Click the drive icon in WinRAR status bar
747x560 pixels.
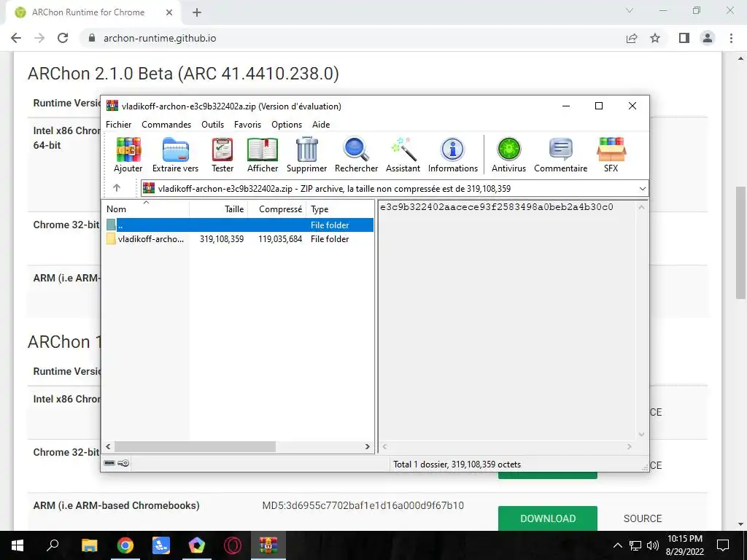point(109,463)
